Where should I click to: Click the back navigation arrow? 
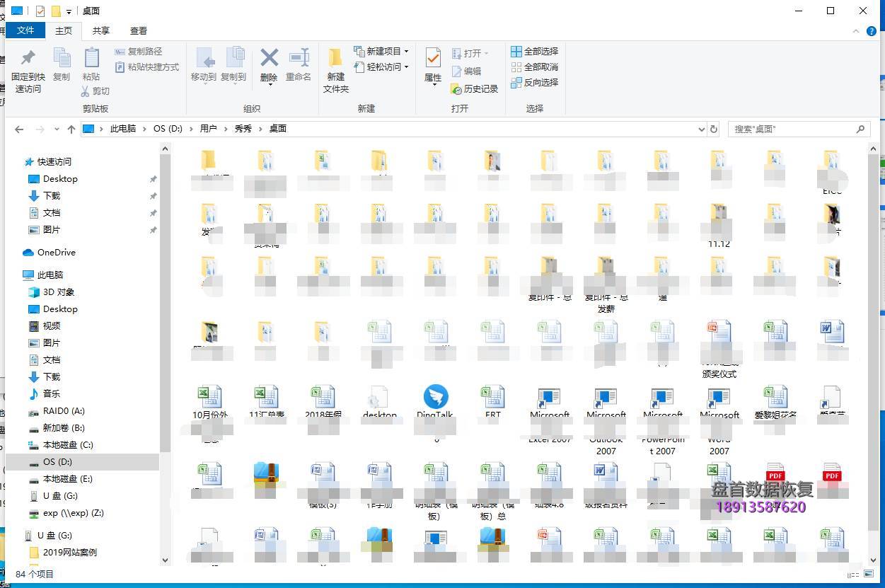[19, 129]
